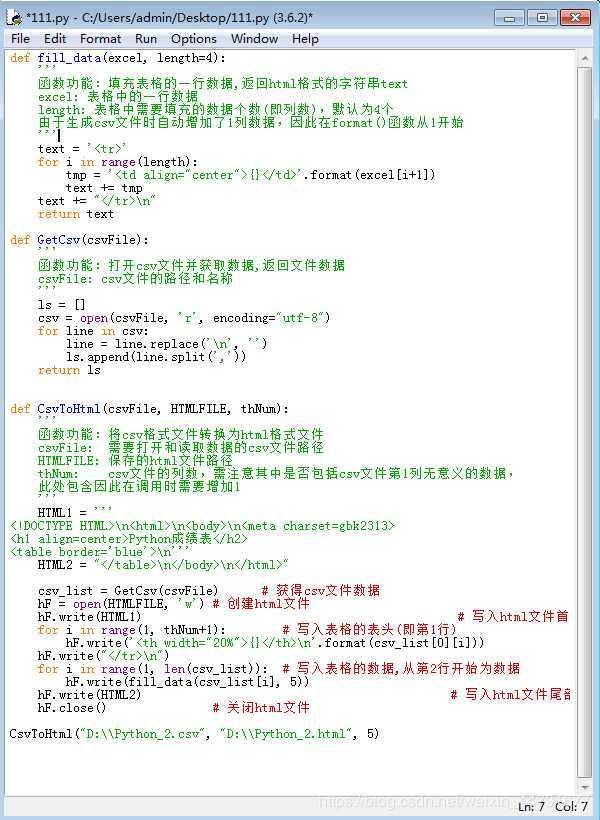Click the 'thNum:' docstring line
Screen dimensions: 600x820
pos(275,474)
